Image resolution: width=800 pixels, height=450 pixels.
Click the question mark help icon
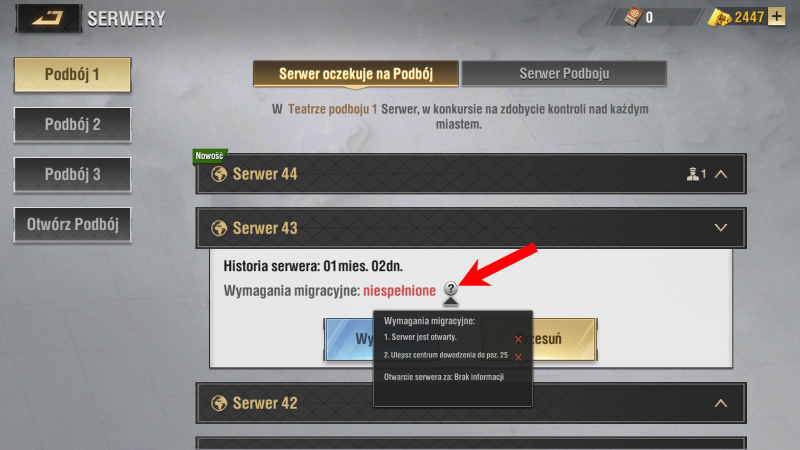click(x=451, y=289)
